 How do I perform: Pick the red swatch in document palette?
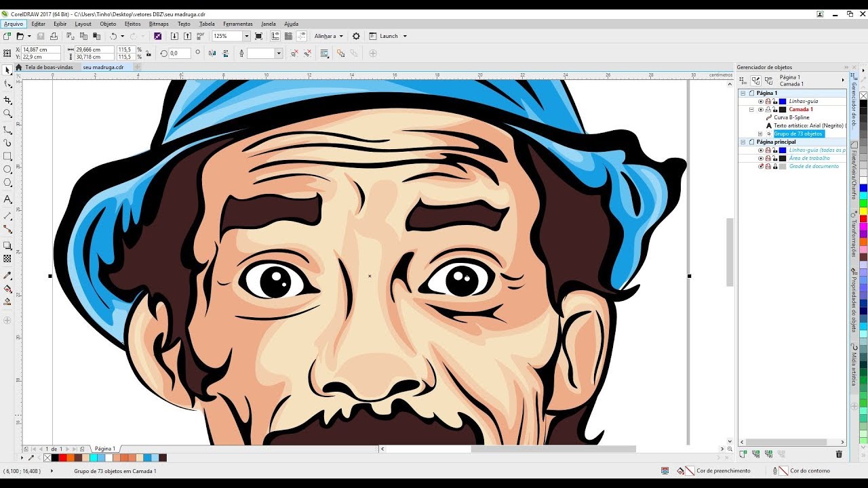(x=62, y=458)
